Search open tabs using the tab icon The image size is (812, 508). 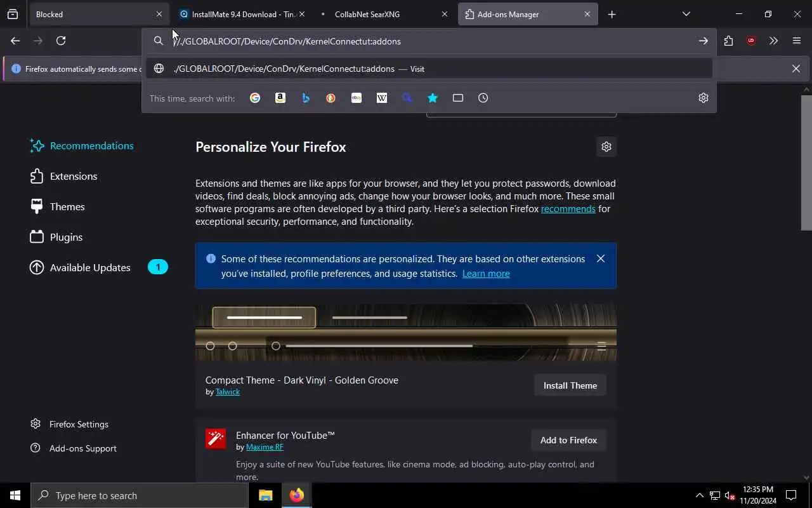tap(458, 98)
